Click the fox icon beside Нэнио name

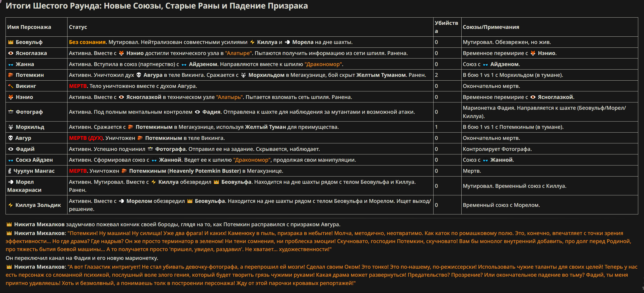(x=11, y=97)
